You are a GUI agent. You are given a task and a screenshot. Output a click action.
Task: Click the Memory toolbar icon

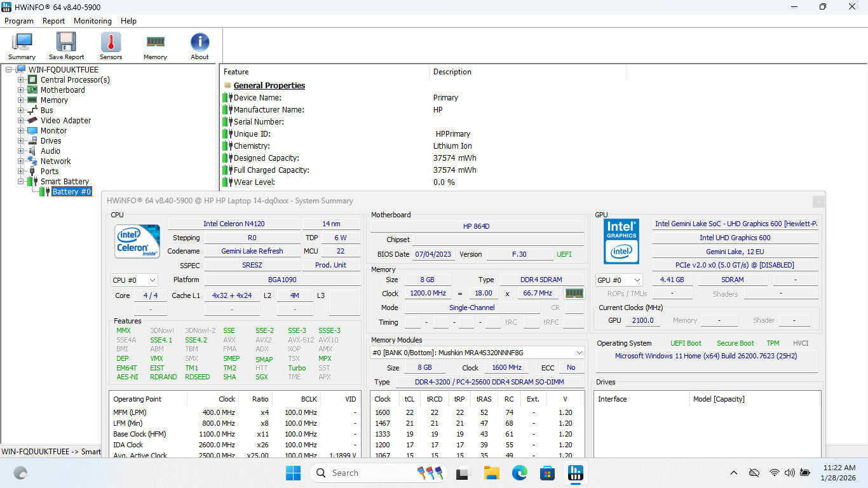tap(155, 43)
